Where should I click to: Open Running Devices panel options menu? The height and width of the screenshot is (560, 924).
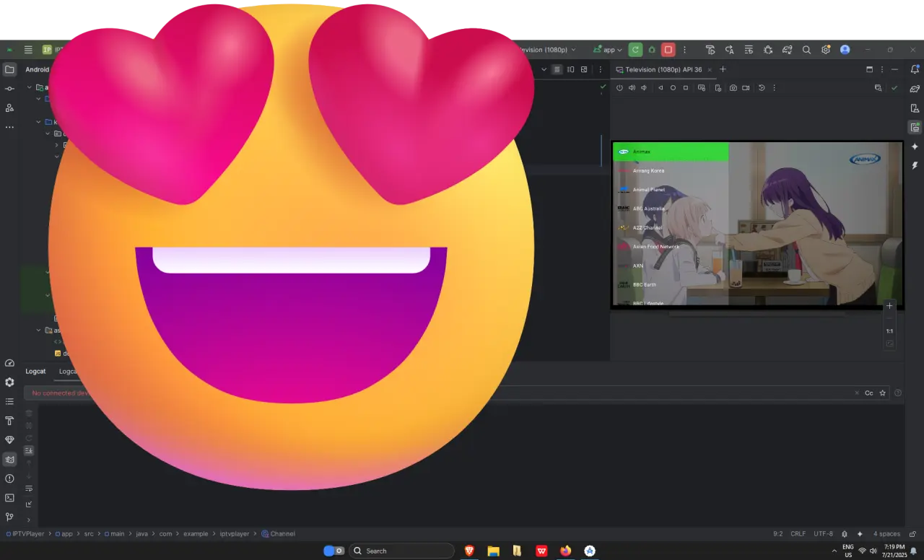pos(881,69)
